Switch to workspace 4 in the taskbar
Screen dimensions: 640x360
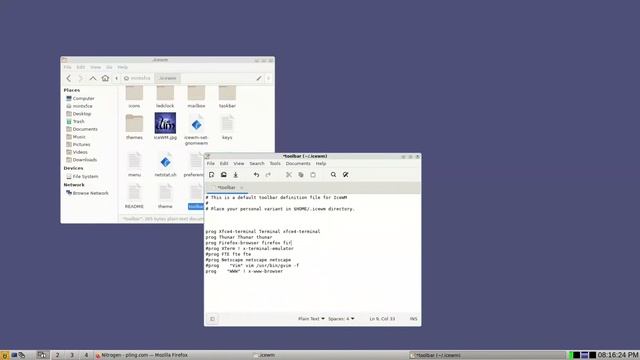pyautogui.click(x=86, y=355)
